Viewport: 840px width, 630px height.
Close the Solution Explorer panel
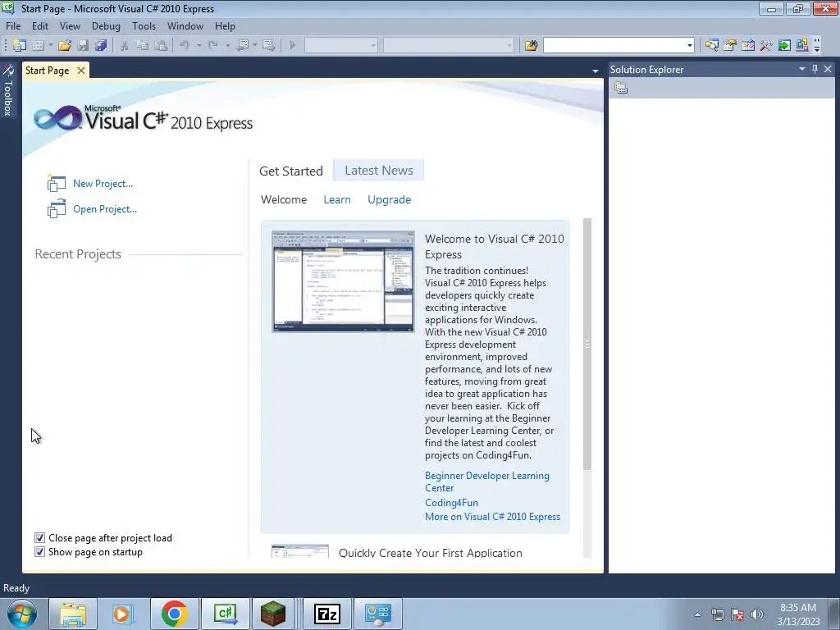(x=828, y=69)
